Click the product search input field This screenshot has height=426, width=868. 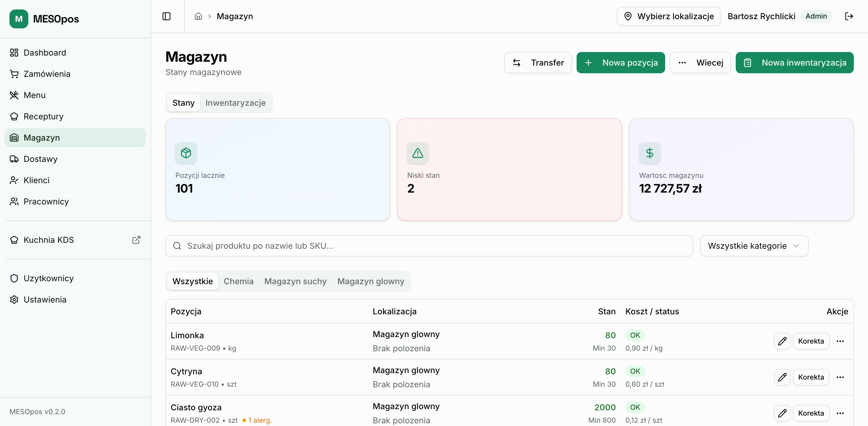coord(429,246)
